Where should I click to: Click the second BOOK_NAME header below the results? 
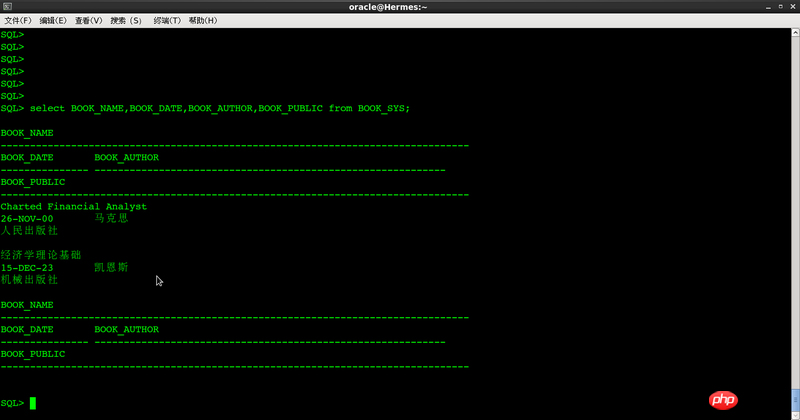pos(27,305)
